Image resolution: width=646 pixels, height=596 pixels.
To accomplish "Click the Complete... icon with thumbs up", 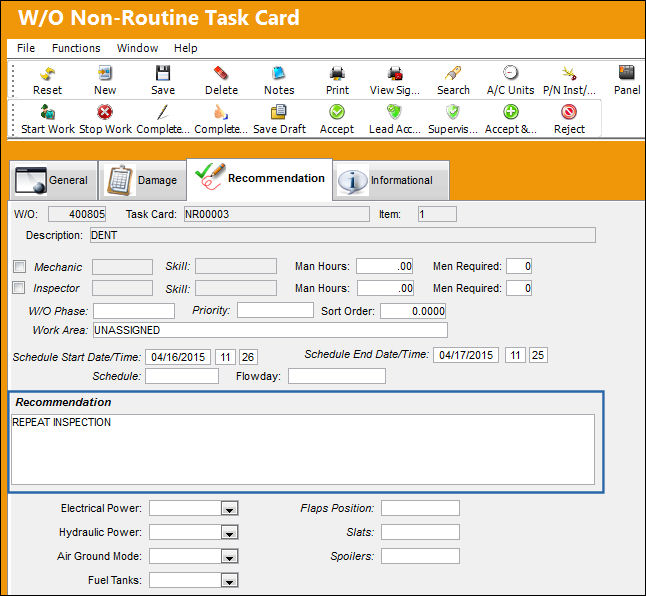I will click(x=221, y=112).
